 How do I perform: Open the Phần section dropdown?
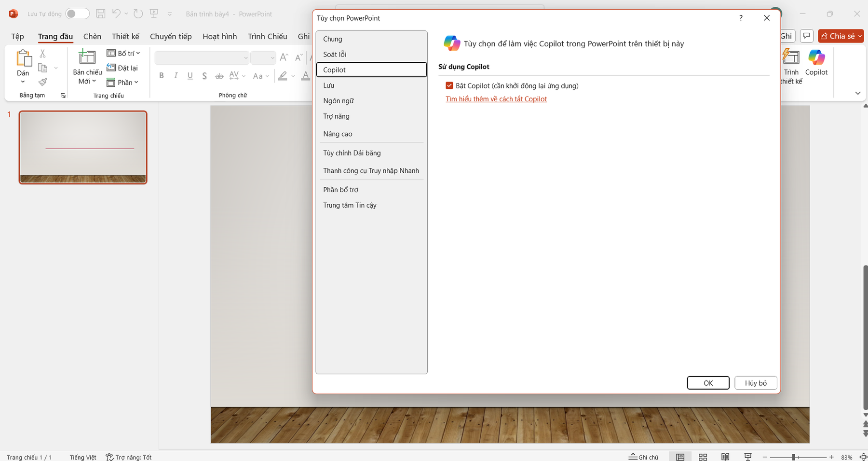123,83
